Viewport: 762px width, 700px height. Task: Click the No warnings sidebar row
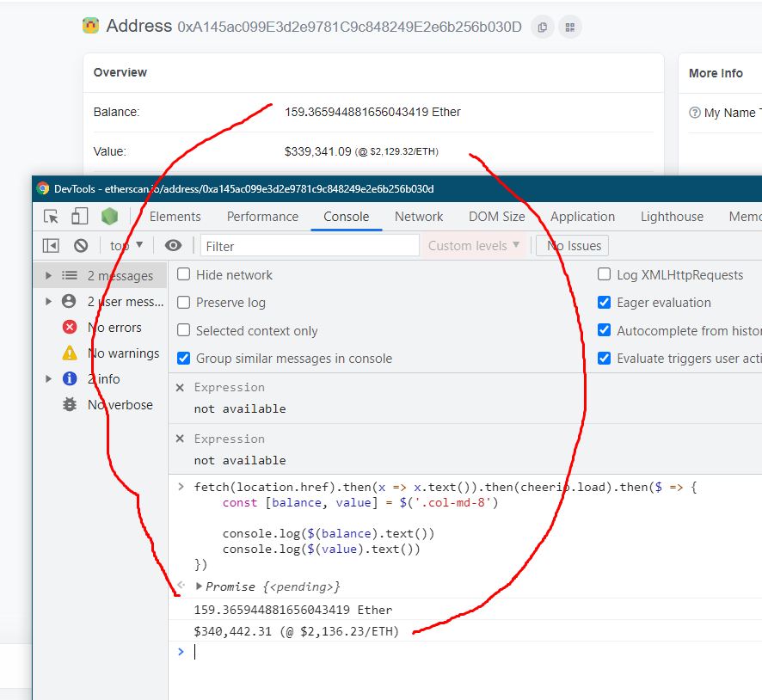click(x=100, y=353)
